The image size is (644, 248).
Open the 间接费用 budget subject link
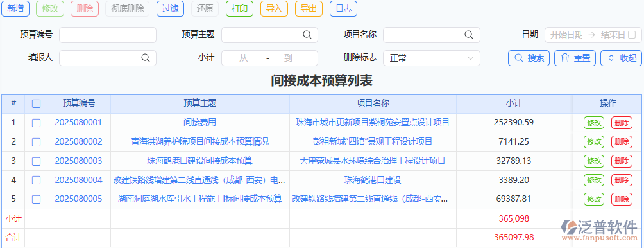(x=200, y=123)
